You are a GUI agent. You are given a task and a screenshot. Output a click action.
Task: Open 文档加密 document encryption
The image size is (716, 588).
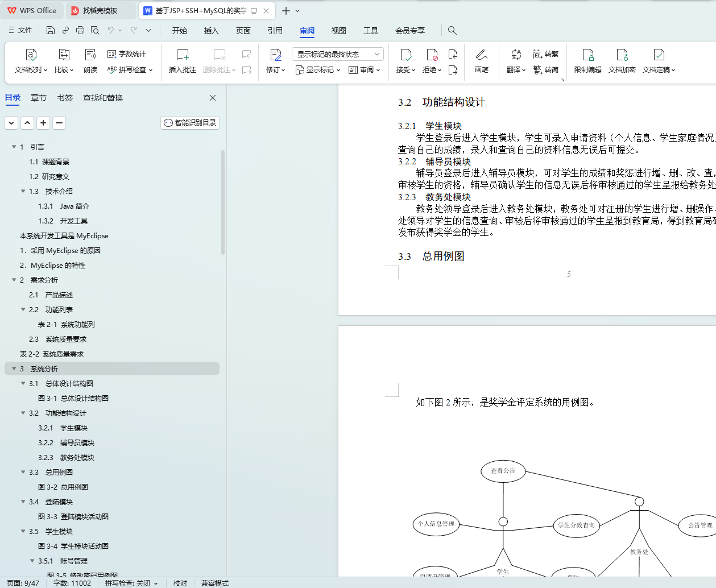[x=622, y=61]
